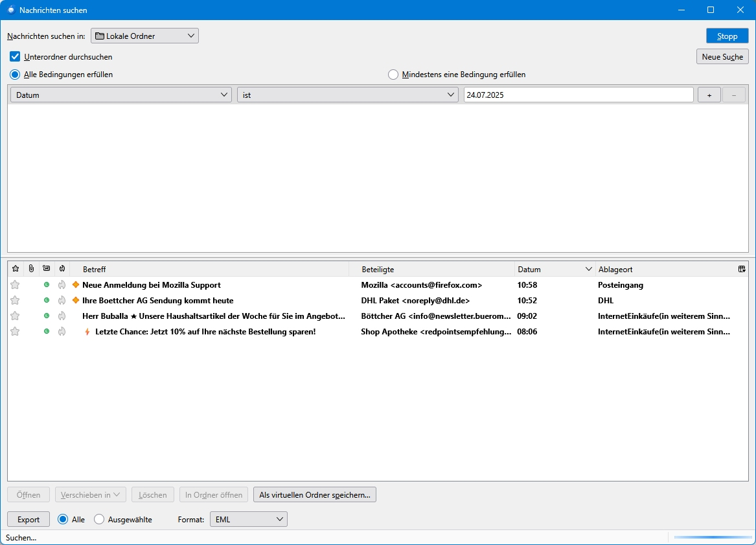Click Als virtuellen Ordner speichern button
This screenshot has height=545, width=756.
tap(314, 495)
